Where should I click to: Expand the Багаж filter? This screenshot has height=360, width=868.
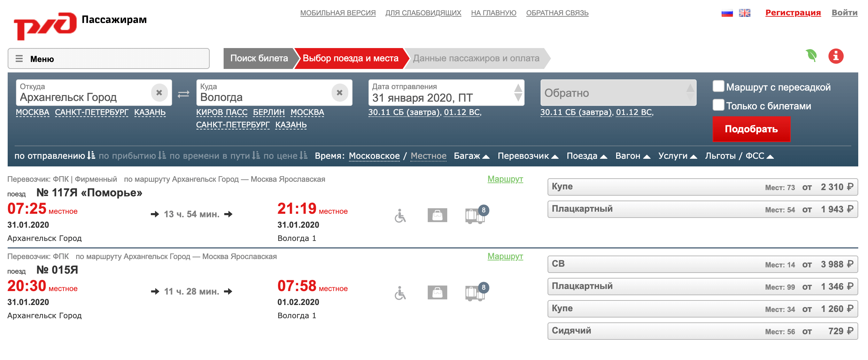472,156
